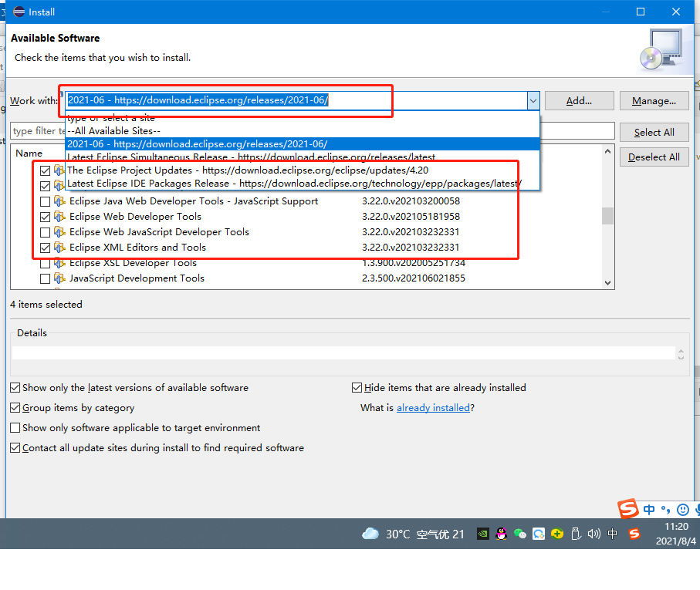Open the QQ penguin tray icon
The image size is (700, 590).
pos(502,534)
